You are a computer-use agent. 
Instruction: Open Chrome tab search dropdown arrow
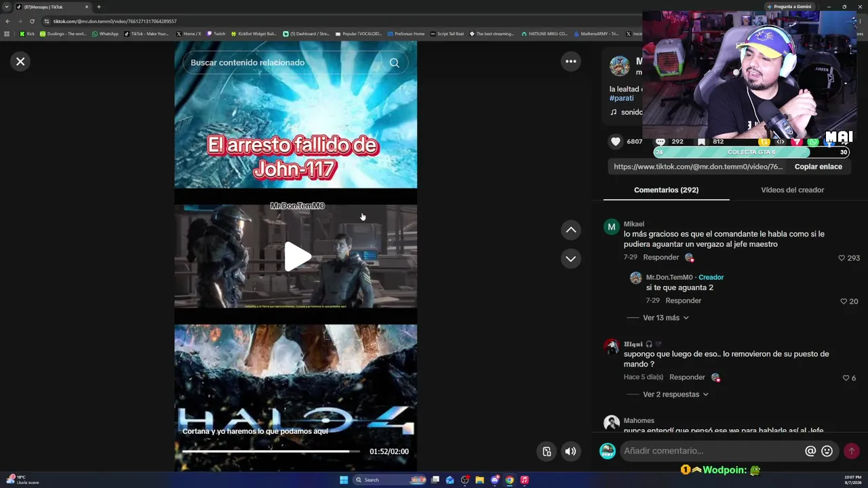click(7, 7)
